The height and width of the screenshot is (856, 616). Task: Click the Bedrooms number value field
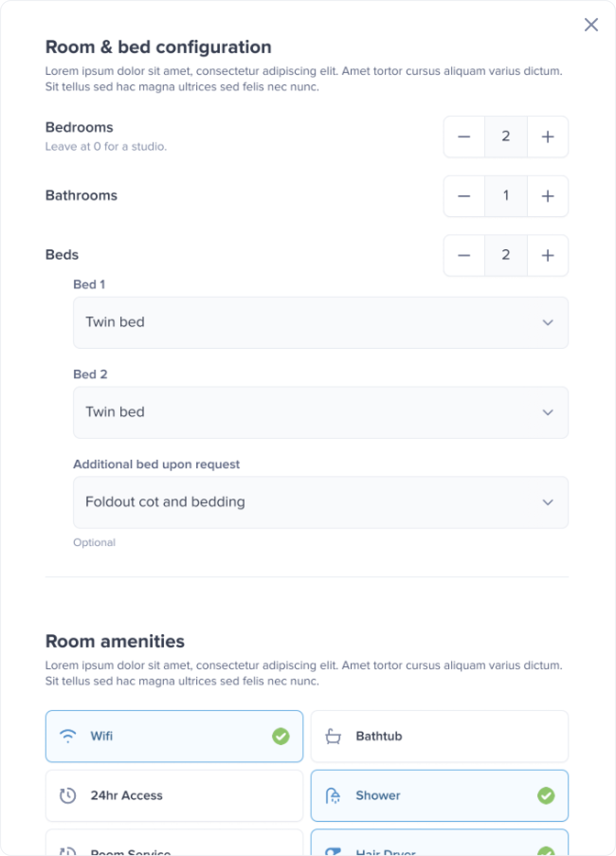506,137
